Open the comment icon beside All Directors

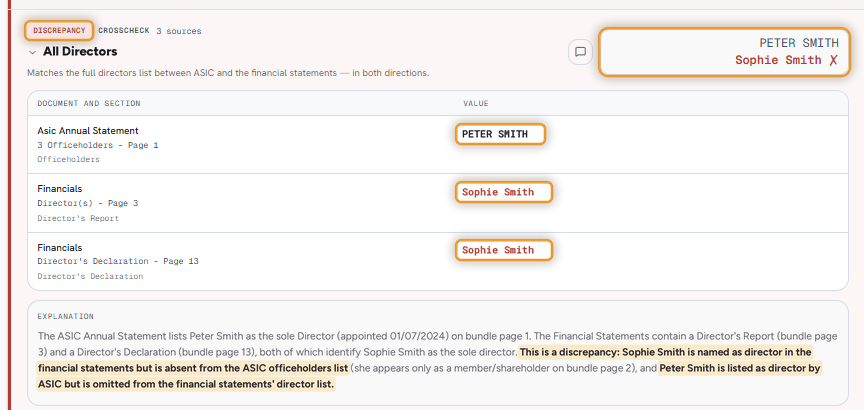(580, 52)
